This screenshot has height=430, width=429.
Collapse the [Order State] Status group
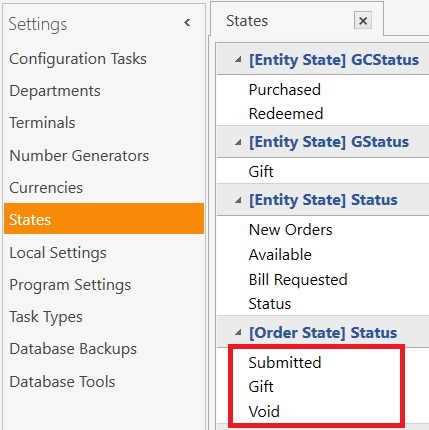238,332
